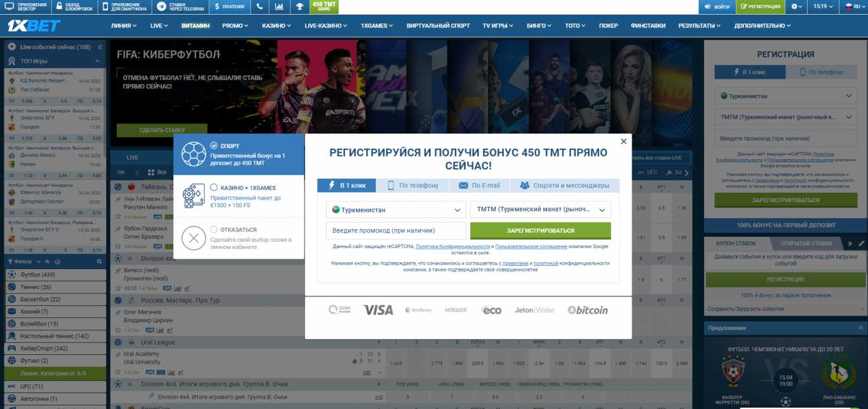Open the Туркменистан country dropdown in the popup

click(395, 209)
